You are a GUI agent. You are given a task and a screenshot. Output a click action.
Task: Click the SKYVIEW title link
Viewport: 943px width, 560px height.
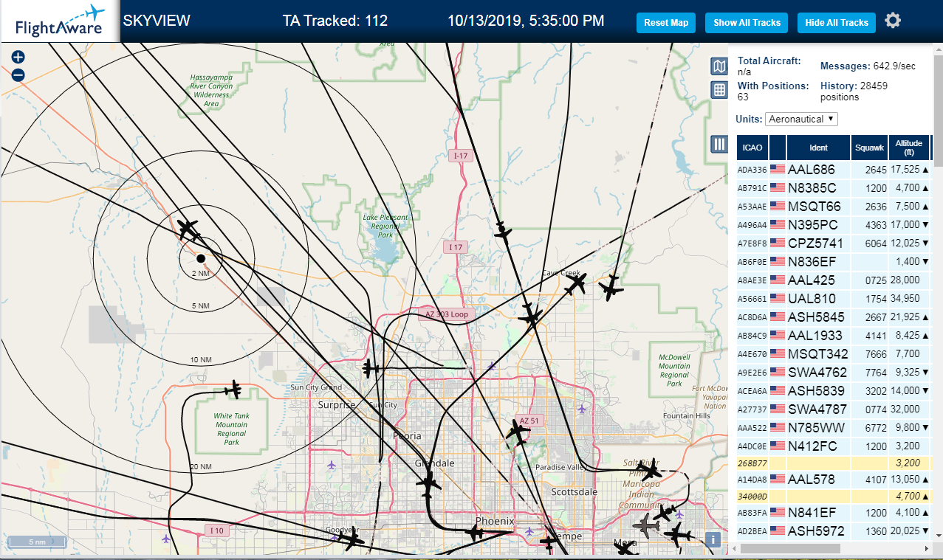[157, 21]
